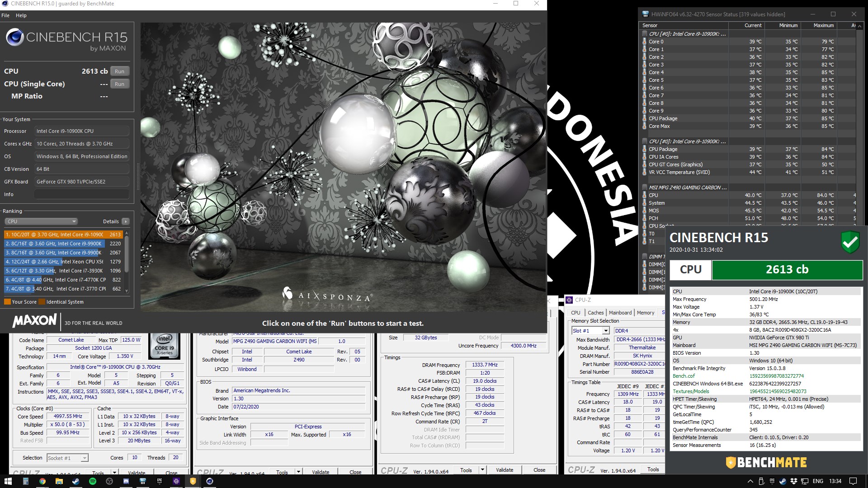Open the File menu in Cinebench

[5, 15]
